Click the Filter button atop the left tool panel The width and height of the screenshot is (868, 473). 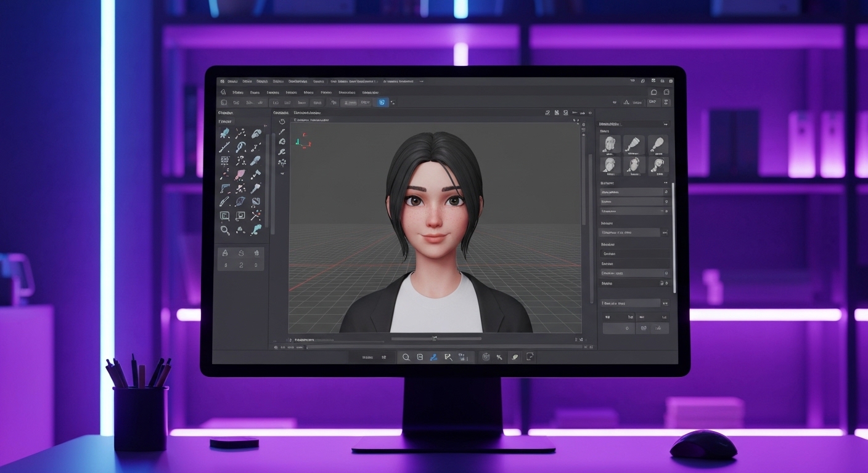click(226, 121)
